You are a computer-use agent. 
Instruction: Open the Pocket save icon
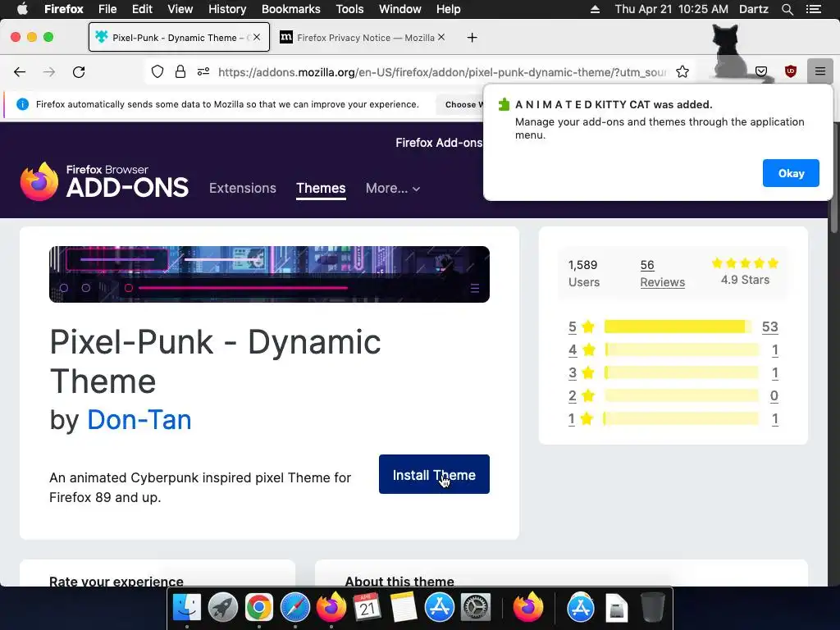(761, 71)
